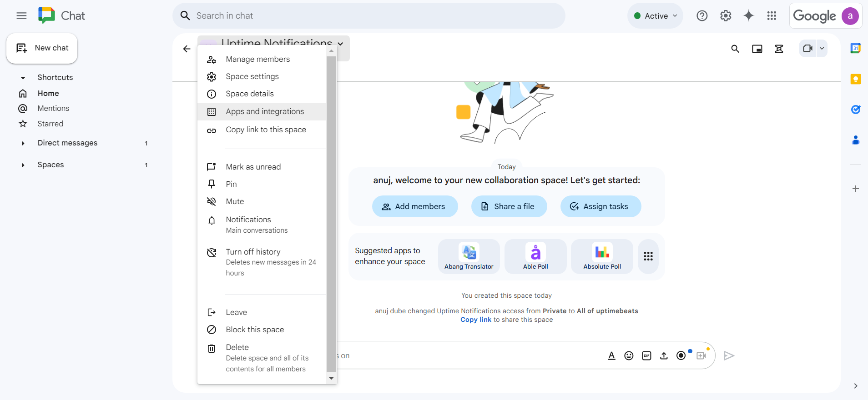Expand video meeting options arrow
Screen dimensions: 868x400
(x=822, y=48)
